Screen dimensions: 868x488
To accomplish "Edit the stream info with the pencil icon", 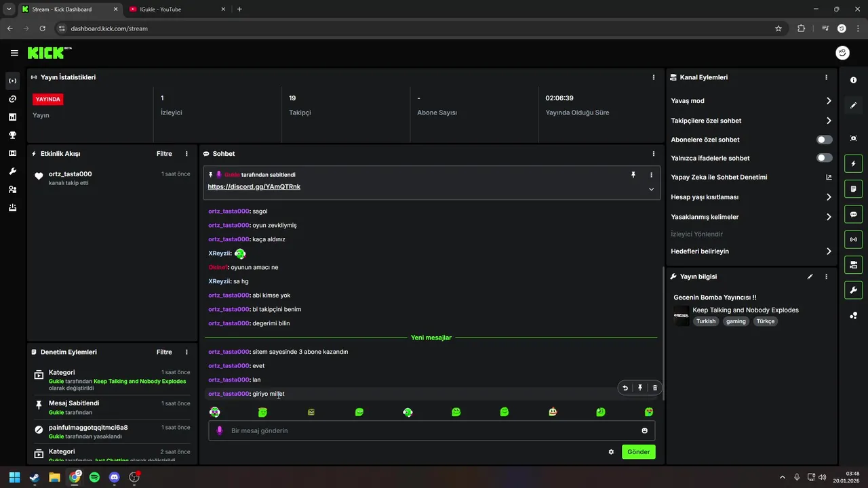I will click(810, 277).
